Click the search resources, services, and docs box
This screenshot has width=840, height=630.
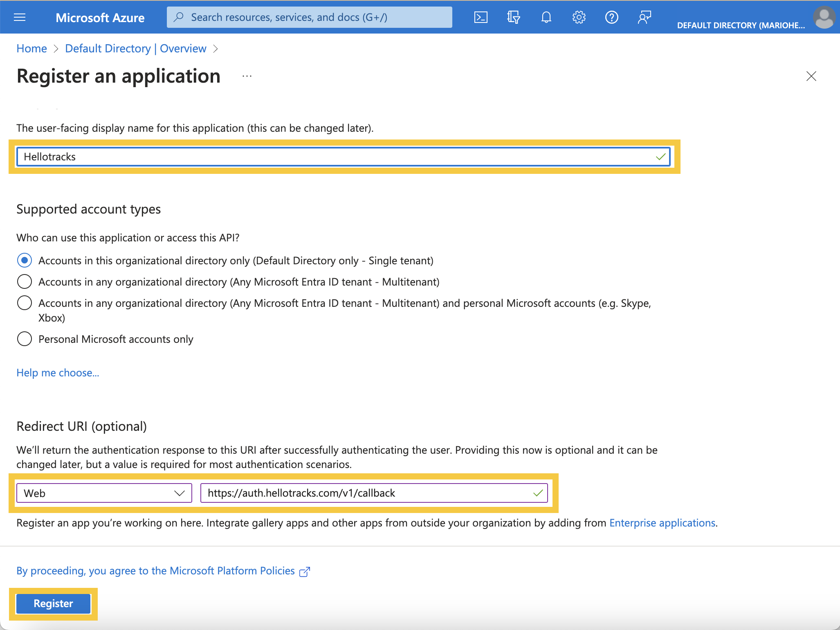[x=309, y=17]
